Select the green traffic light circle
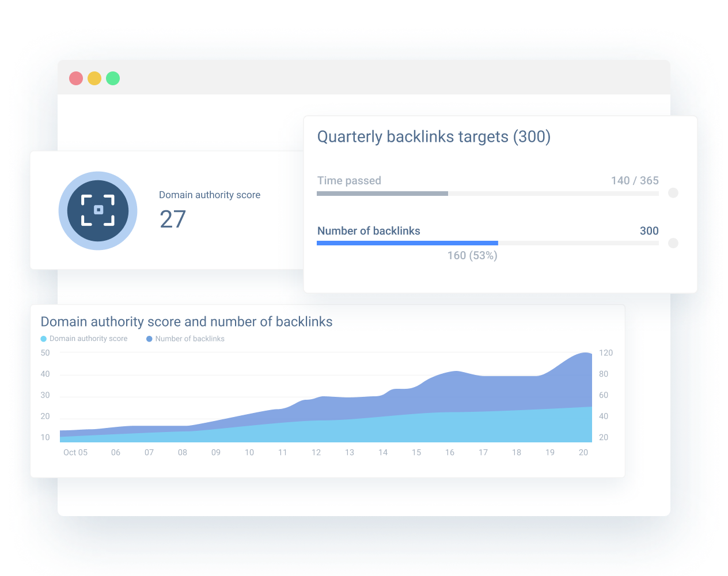728x576 pixels. pyautogui.click(x=113, y=78)
